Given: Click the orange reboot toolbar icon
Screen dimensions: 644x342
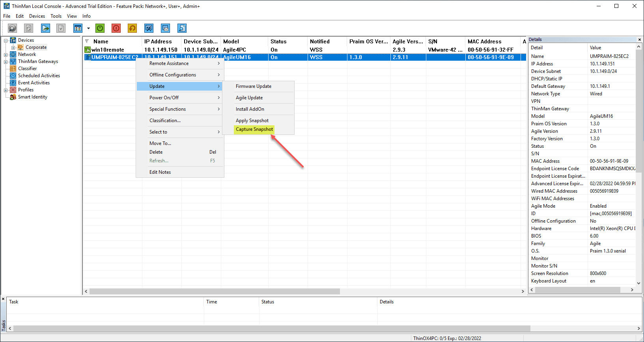Looking at the screenshot, I should tap(133, 28).
